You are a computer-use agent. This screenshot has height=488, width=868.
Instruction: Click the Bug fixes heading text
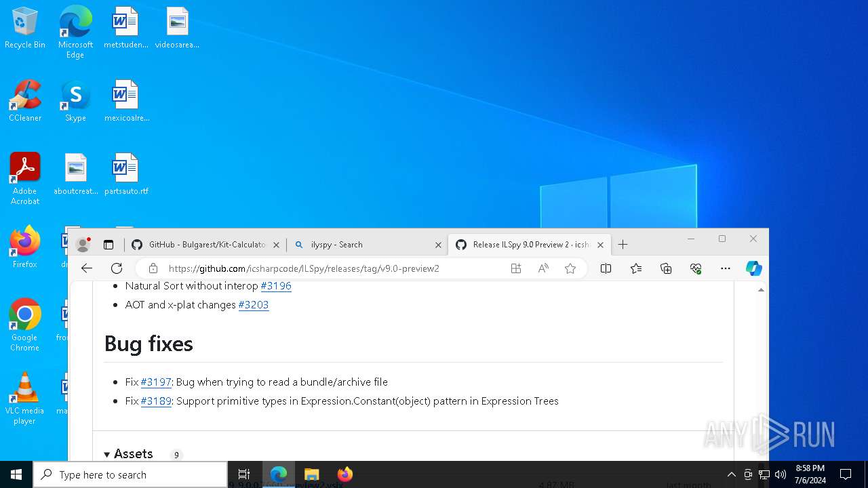point(149,344)
